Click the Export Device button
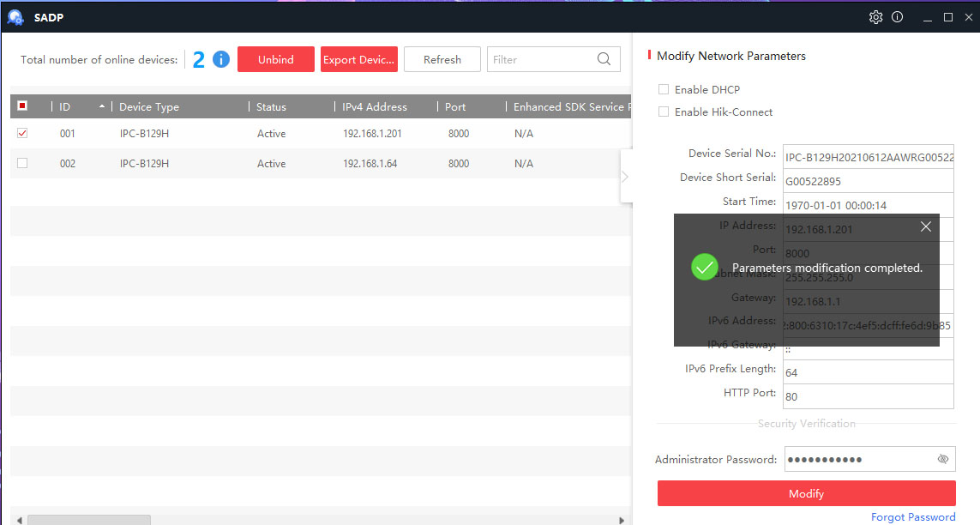 point(358,59)
